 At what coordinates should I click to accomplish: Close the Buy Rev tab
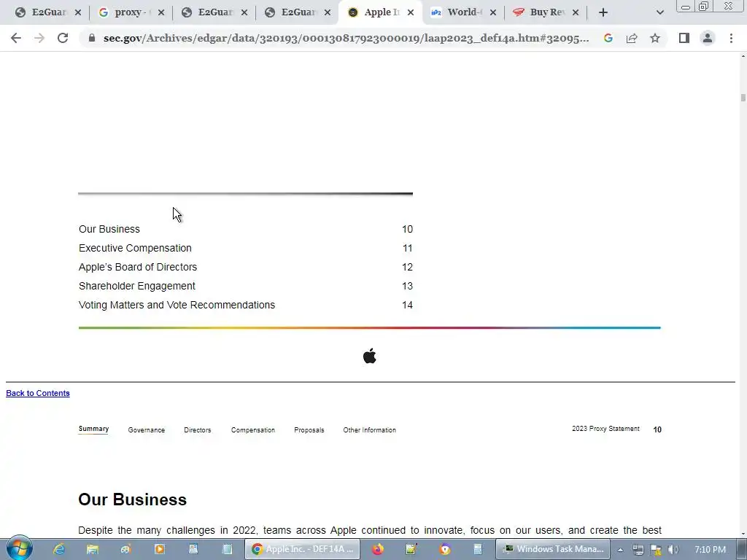[x=576, y=13]
